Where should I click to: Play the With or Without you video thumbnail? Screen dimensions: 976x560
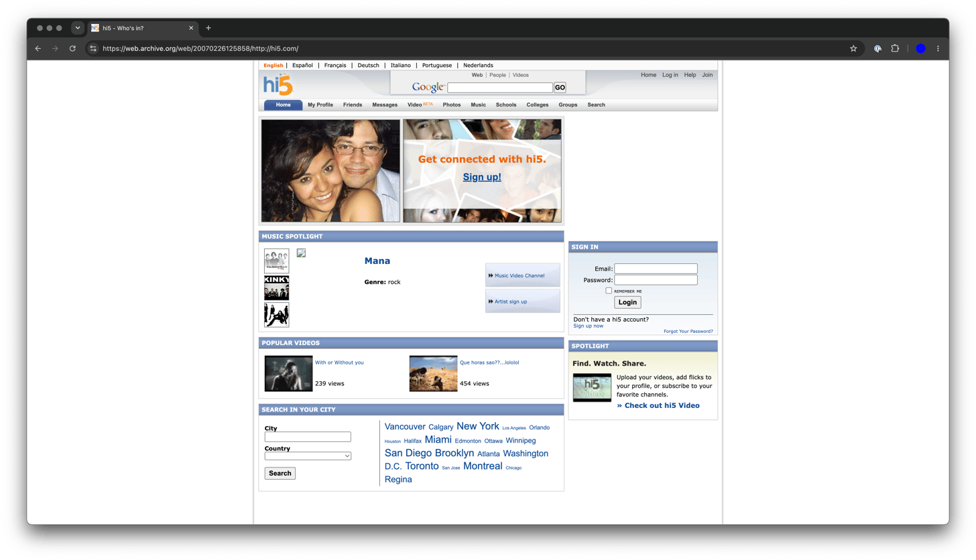pyautogui.click(x=289, y=374)
